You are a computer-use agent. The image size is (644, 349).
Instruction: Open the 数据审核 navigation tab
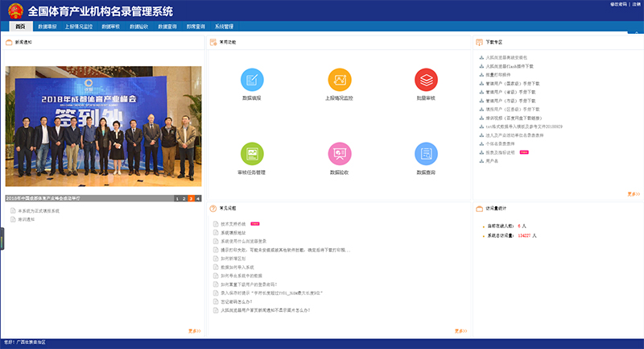(x=110, y=27)
